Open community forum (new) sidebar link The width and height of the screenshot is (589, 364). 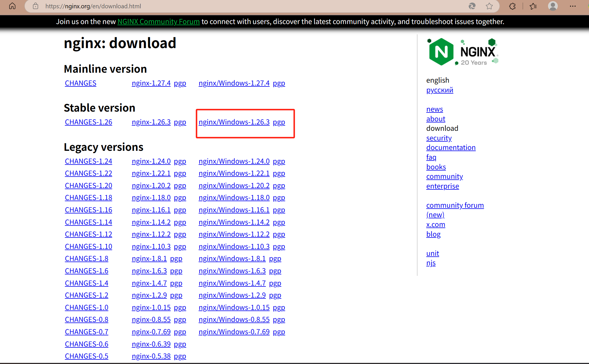[455, 210]
